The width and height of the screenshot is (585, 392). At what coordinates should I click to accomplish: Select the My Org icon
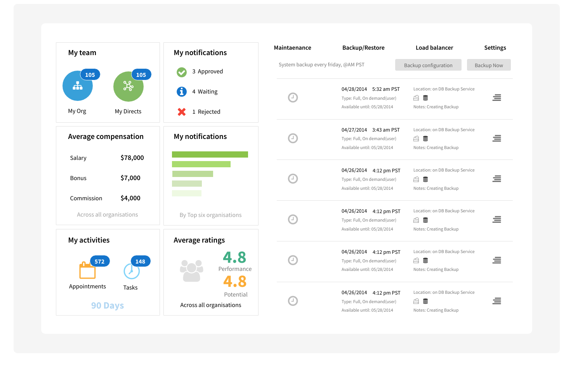click(x=78, y=86)
